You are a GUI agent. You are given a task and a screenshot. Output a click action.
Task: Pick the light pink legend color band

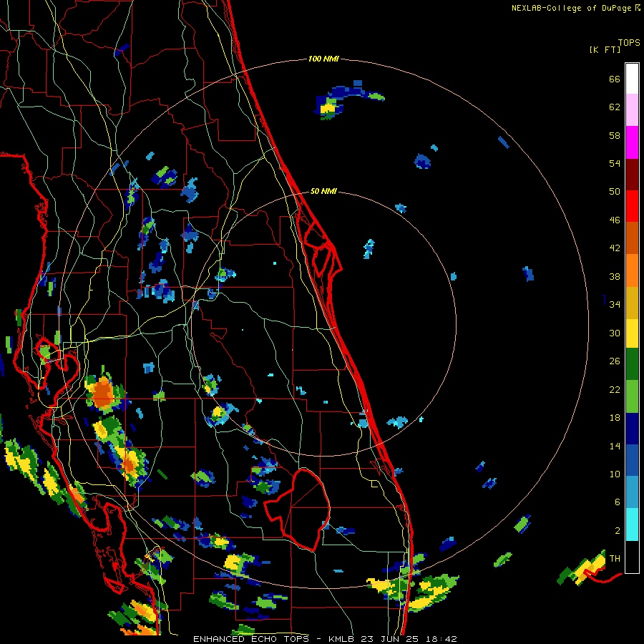(632, 110)
